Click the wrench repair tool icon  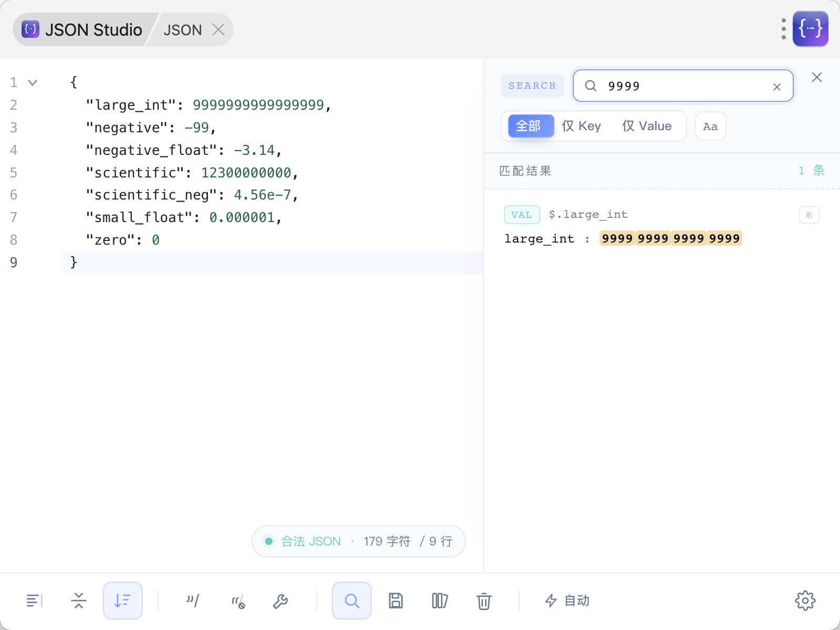[x=280, y=601]
